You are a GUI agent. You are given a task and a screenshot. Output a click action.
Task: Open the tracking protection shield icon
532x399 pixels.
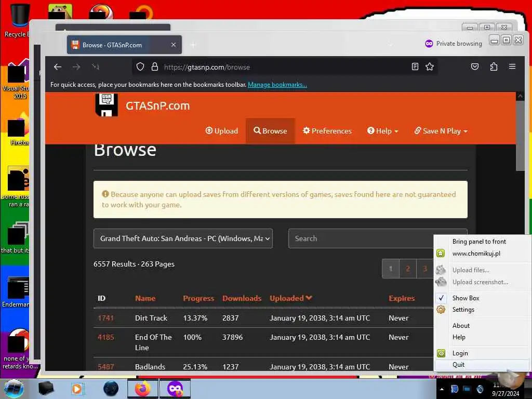[140, 67]
